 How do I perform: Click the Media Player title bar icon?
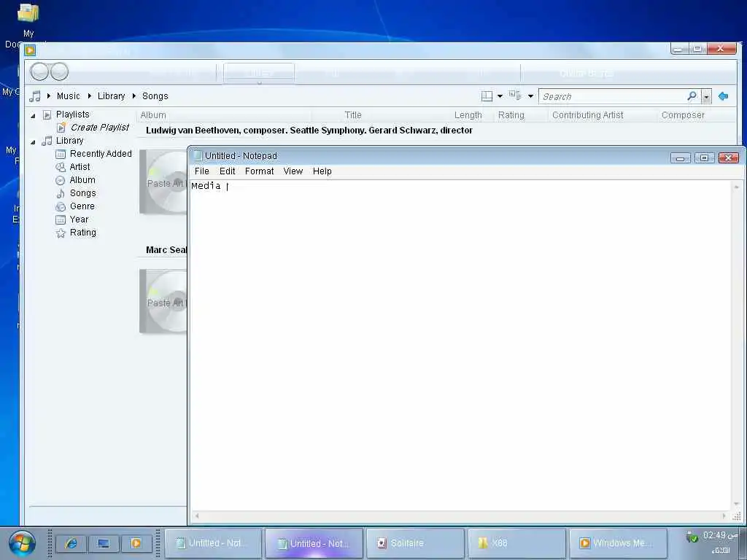tap(30, 50)
